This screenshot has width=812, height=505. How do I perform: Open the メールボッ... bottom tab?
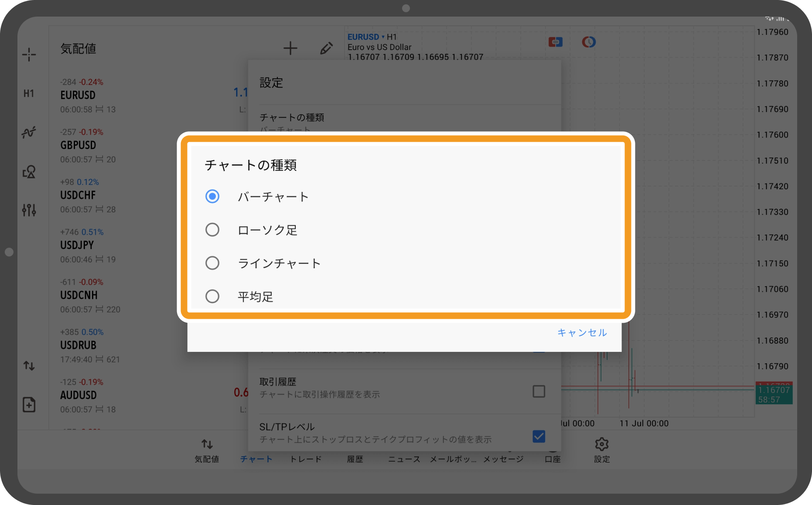[x=453, y=459]
